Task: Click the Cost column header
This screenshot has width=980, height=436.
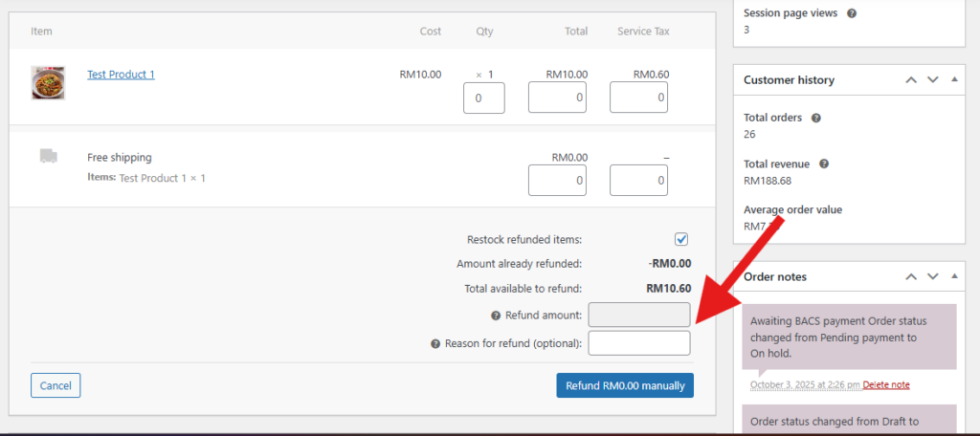Action: coord(430,32)
